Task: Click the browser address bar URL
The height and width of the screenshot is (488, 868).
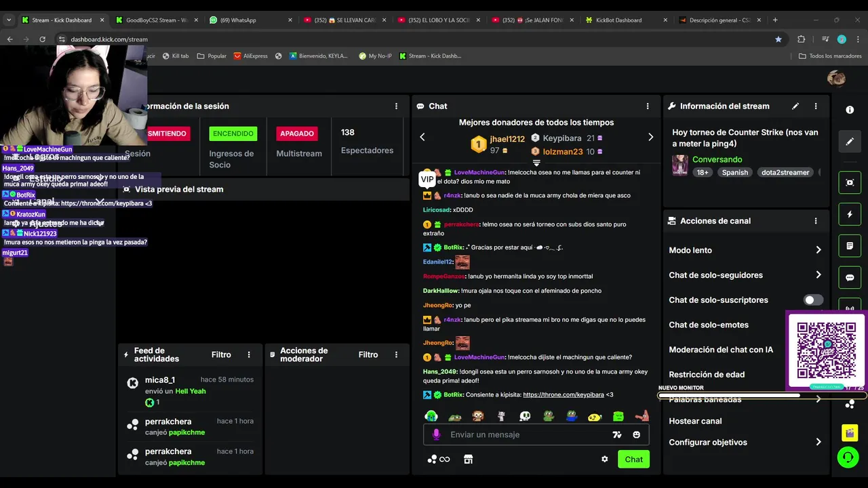Action: click(x=109, y=39)
